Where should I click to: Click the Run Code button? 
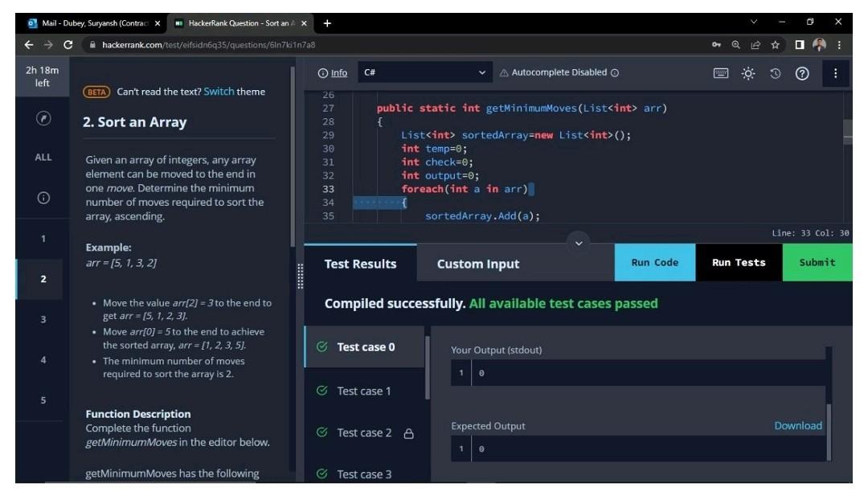click(655, 263)
